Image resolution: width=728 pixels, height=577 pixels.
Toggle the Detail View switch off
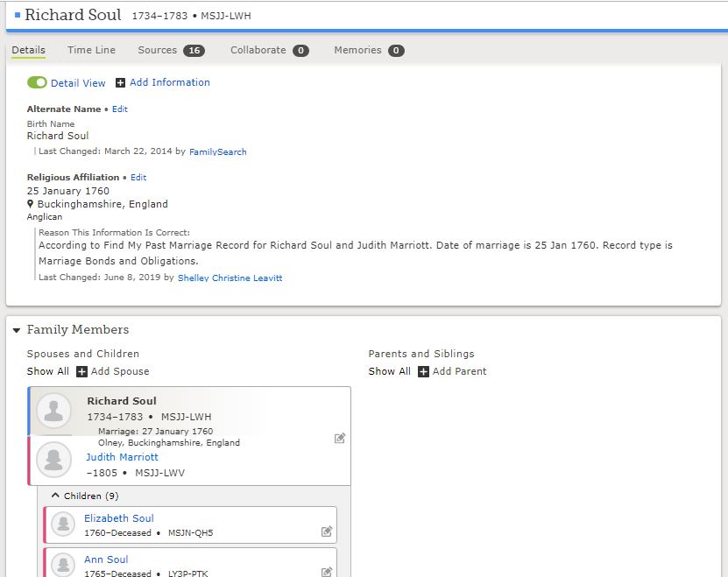(37, 82)
